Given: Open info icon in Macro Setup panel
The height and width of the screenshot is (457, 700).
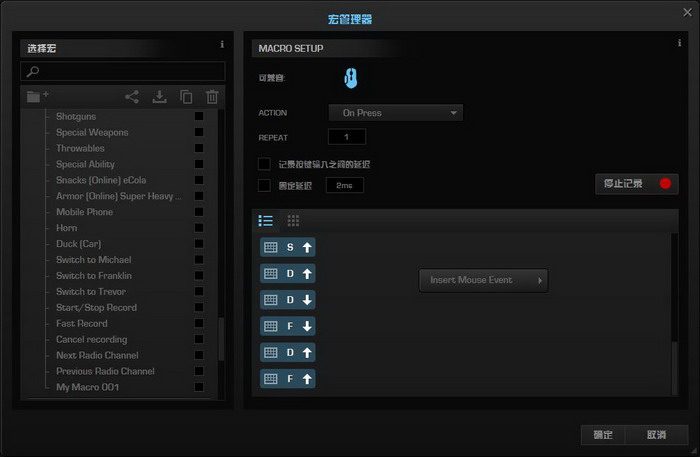Looking at the screenshot, I should pos(679,44).
